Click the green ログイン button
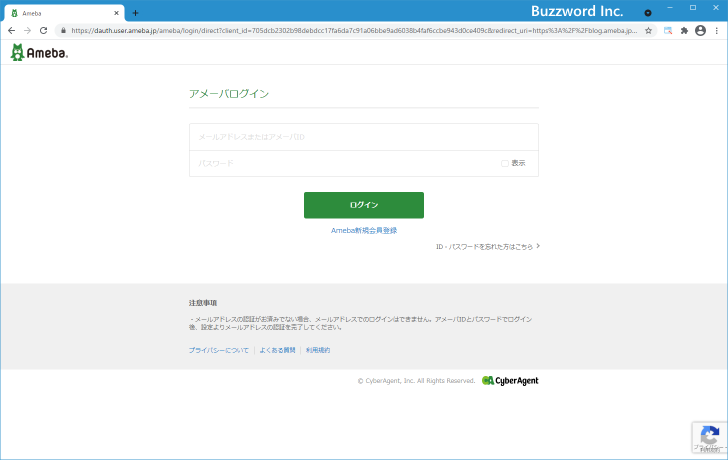The image size is (728, 460). tap(364, 205)
